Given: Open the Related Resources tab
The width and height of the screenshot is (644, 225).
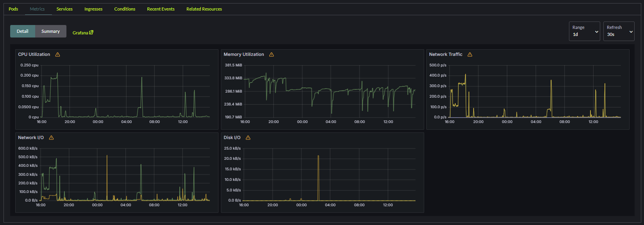Looking at the screenshot, I should coord(204,9).
